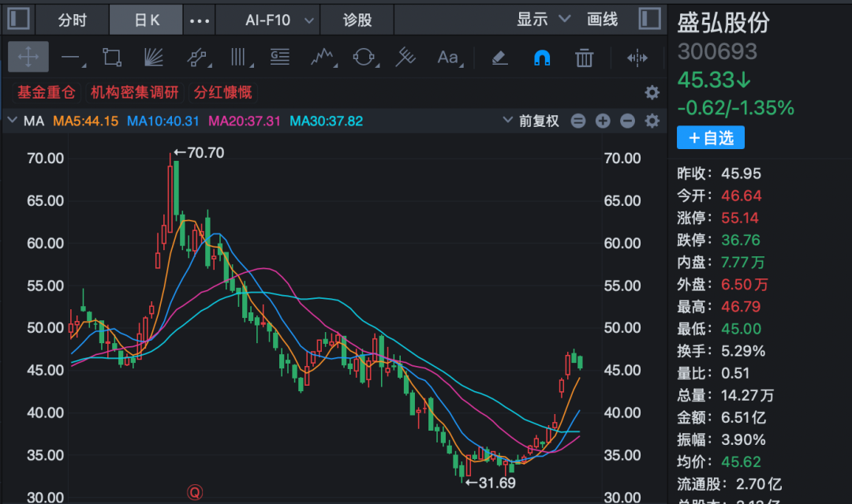Click the current price 45.33
The width and height of the screenshot is (852, 504).
[714, 80]
